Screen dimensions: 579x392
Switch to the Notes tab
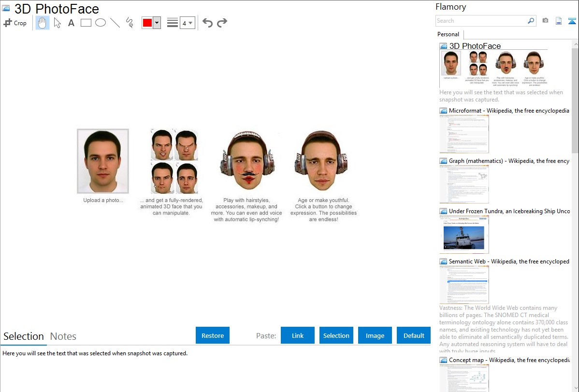(x=63, y=336)
